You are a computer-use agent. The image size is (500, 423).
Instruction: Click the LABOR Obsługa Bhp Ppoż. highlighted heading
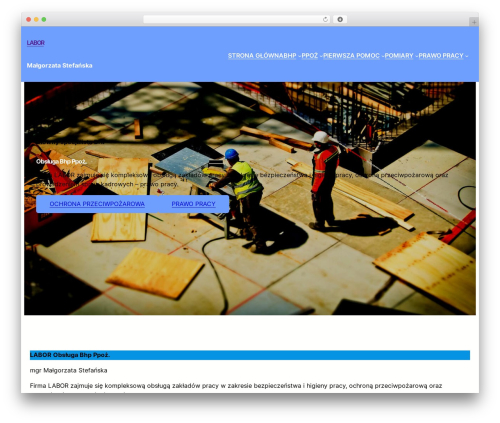coord(250,355)
